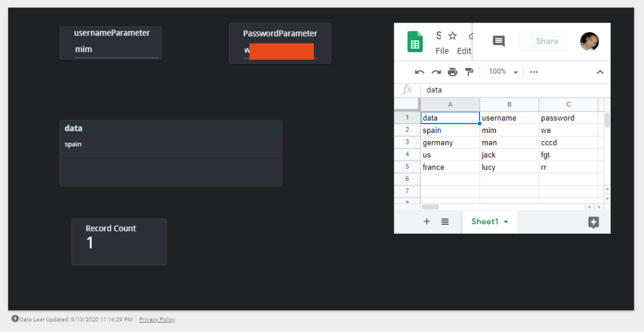
Task: Open the three-dot more toolbar options
Action: pos(534,72)
